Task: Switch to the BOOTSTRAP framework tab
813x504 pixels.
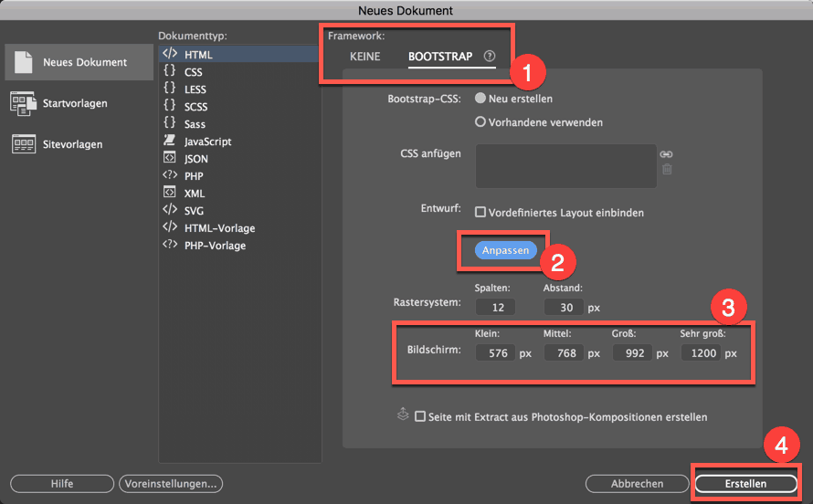Action: point(440,57)
